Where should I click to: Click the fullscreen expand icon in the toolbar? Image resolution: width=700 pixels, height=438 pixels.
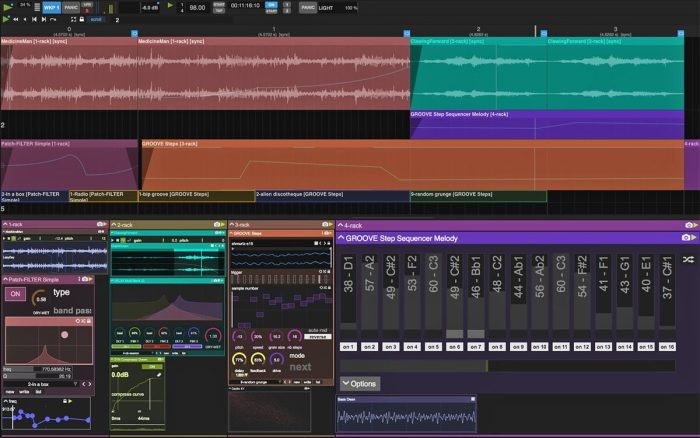click(74, 20)
